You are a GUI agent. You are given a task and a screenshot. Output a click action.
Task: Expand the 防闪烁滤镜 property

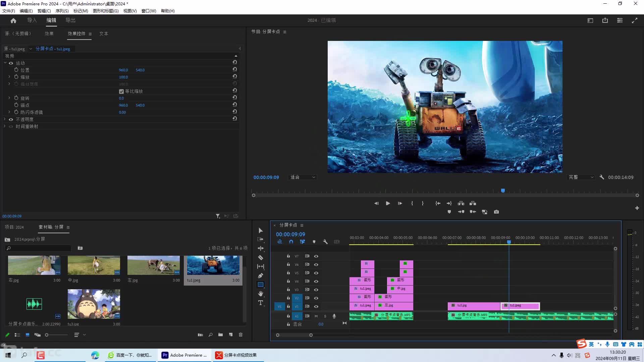(9, 112)
